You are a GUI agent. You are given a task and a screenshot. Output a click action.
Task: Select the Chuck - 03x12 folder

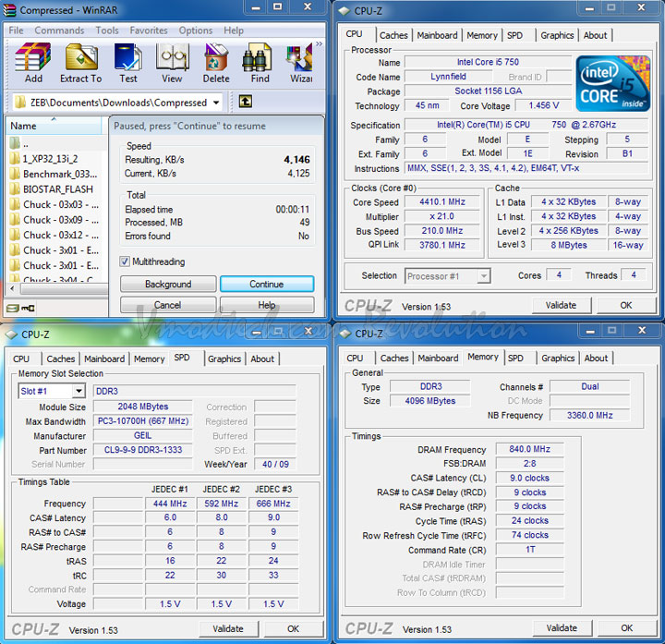(54, 235)
